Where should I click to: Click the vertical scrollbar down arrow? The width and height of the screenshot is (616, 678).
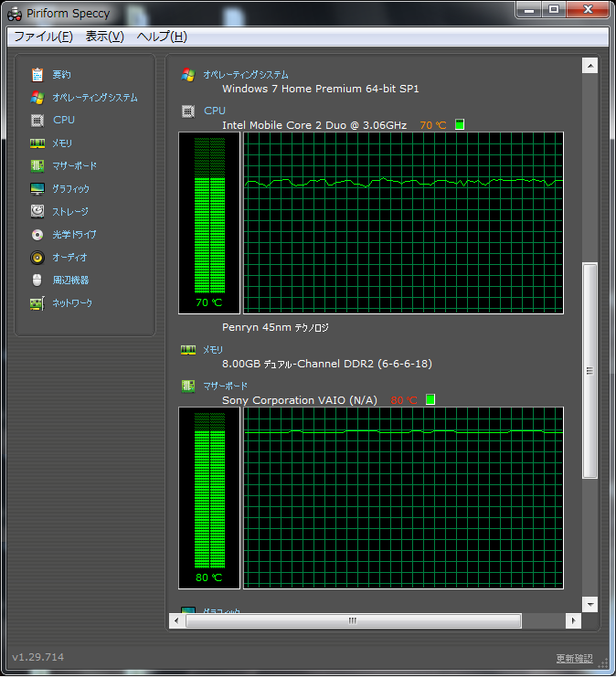[x=590, y=604]
